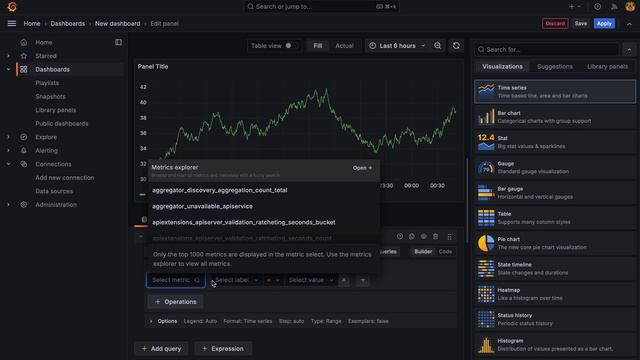The width and height of the screenshot is (640, 360).
Task: Choose the Stat visualization icon
Action: [486, 142]
